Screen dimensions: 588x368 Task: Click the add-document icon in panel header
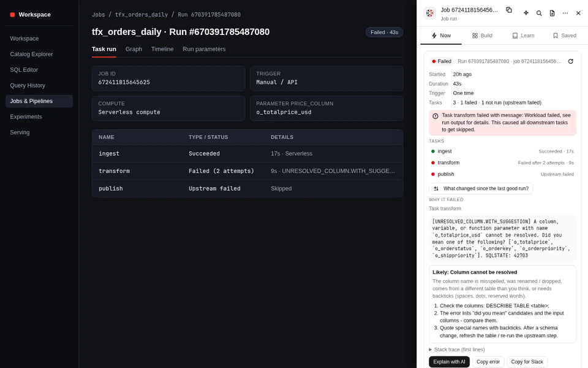(x=552, y=13)
